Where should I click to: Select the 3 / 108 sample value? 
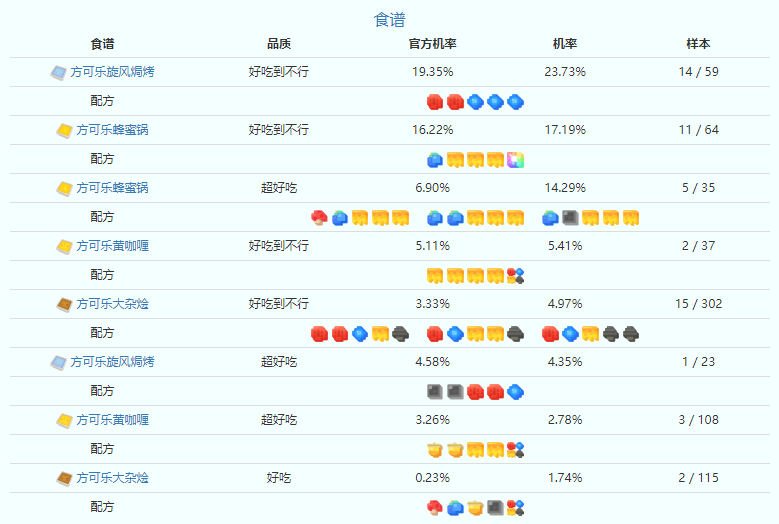(x=698, y=420)
